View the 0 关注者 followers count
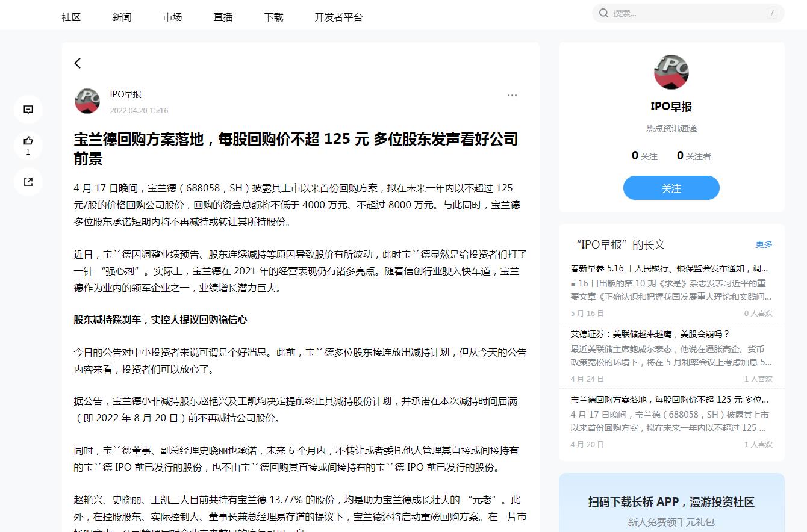Screen dimensions: 807x532 click(694, 156)
